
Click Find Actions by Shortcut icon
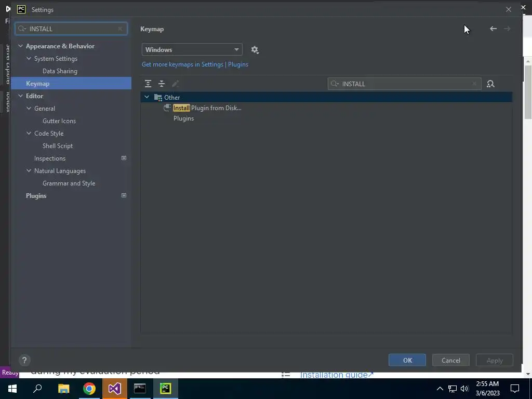coord(490,84)
